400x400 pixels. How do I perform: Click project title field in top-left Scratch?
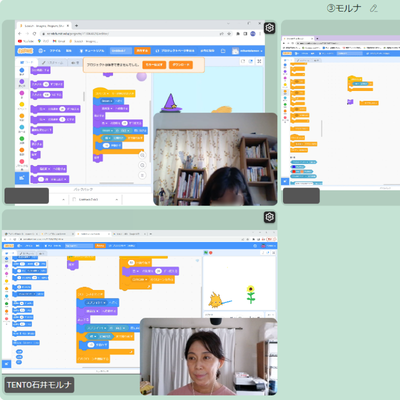121,51
